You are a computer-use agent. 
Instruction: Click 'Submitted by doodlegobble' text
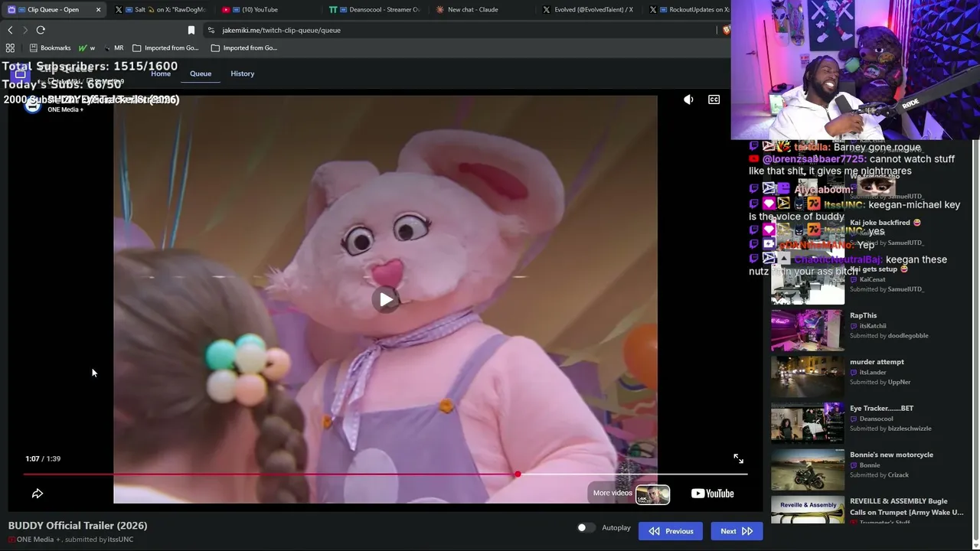[889, 336]
